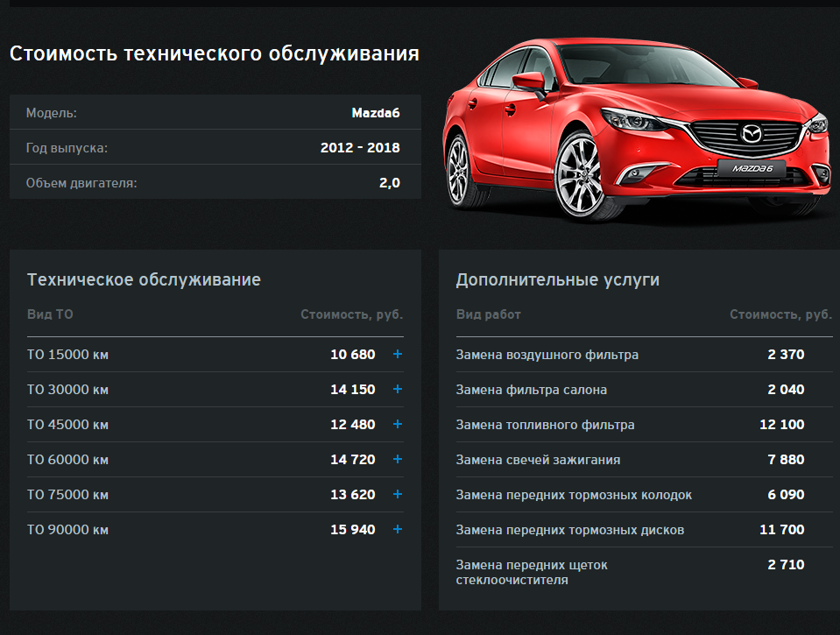Click 'Замена передних тормозных колодок' row
This screenshot has height=635, width=840.
tap(644, 495)
